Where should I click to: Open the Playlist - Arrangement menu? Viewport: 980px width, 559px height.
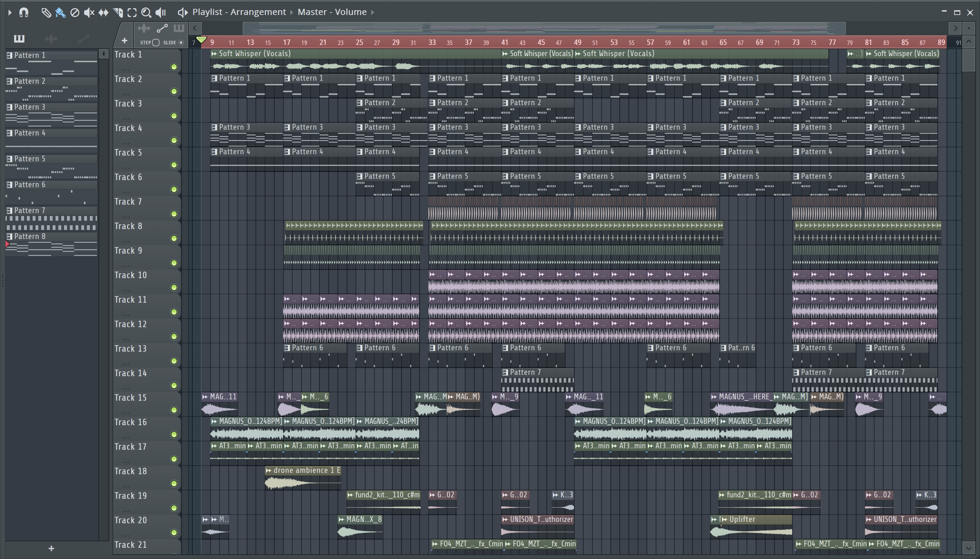pyautogui.click(x=239, y=12)
